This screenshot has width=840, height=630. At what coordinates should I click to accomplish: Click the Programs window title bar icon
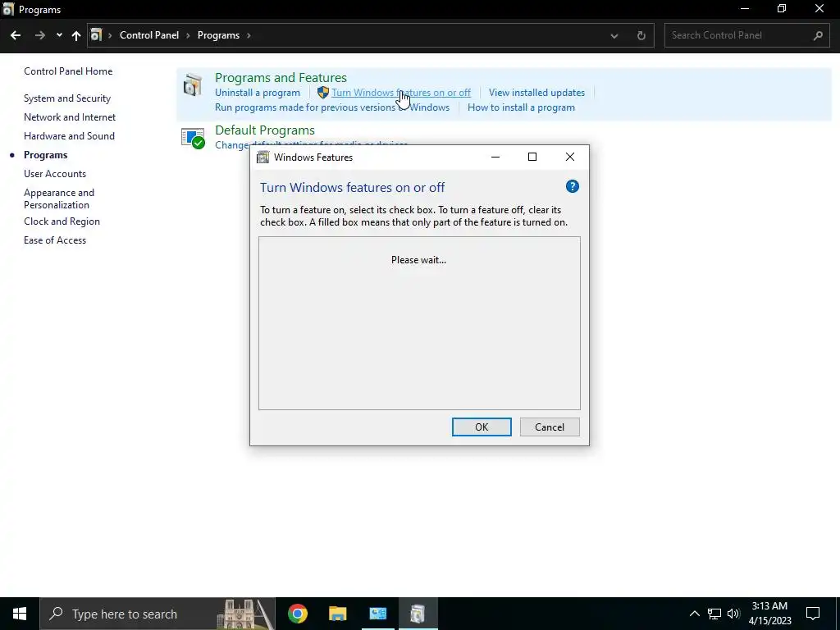point(8,10)
